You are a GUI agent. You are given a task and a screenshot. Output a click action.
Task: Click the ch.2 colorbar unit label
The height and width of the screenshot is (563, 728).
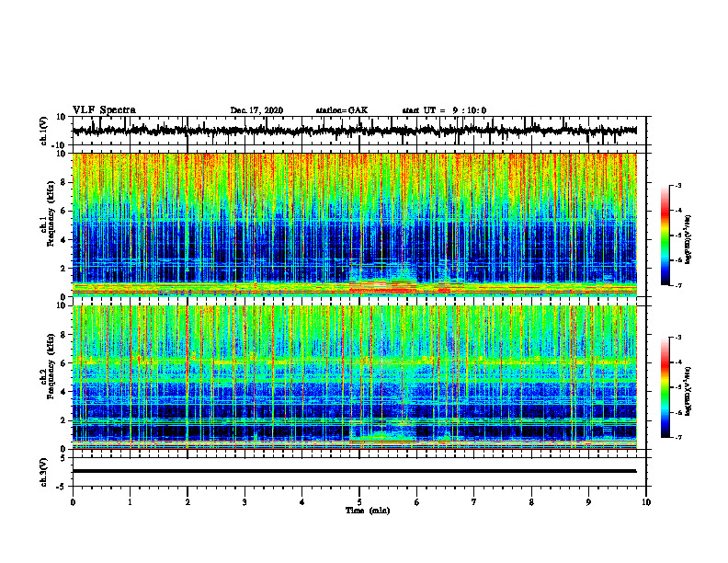tap(688, 390)
